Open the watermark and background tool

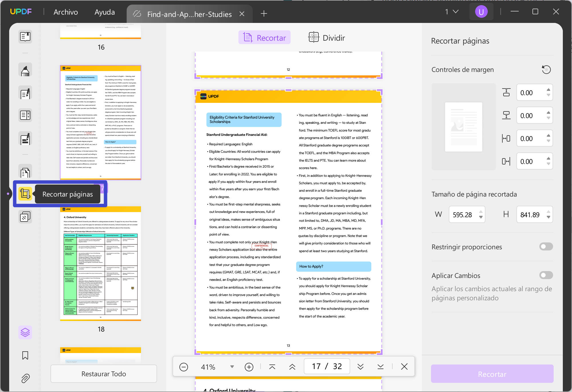pyautogui.click(x=25, y=217)
